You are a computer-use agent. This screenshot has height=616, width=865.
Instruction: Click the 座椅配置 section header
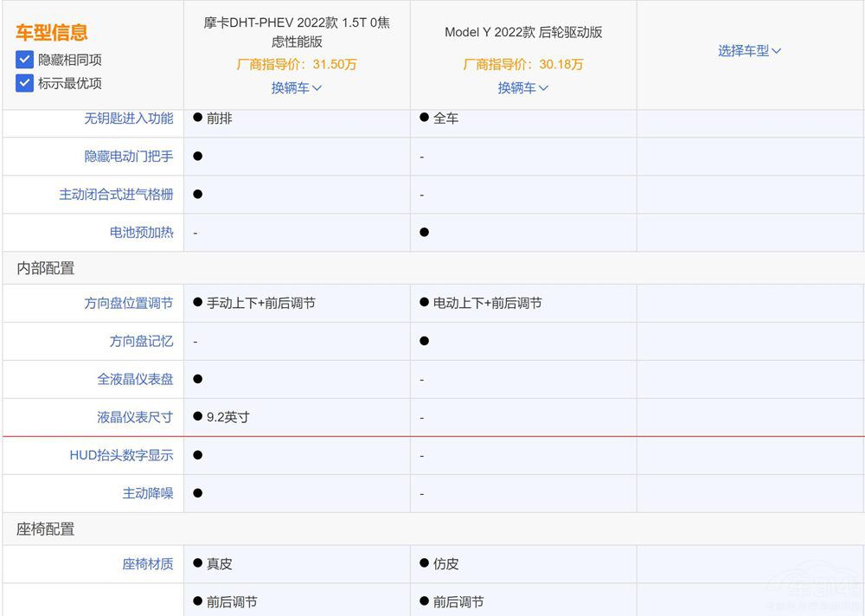(45, 529)
